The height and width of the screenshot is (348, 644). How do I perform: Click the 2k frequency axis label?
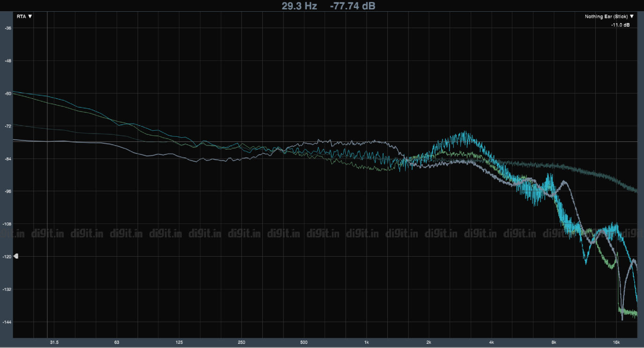[x=429, y=343]
